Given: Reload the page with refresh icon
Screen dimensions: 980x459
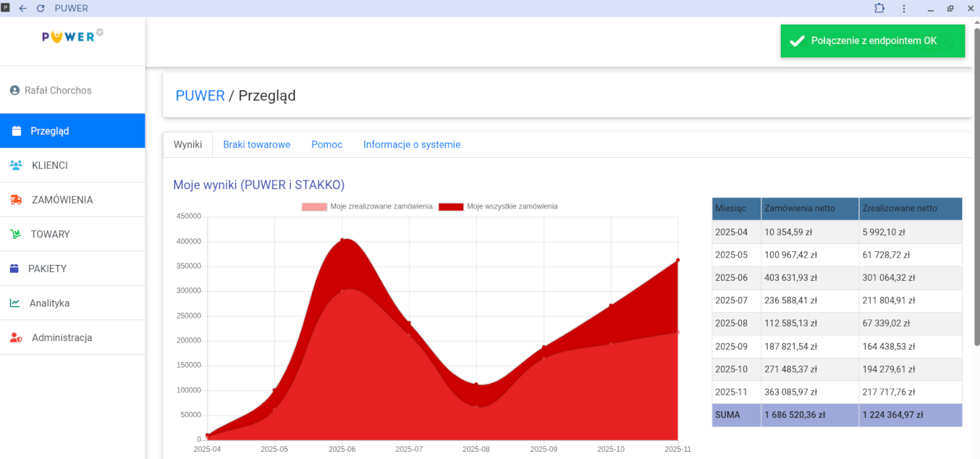Looking at the screenshot, I should (41, 9).
